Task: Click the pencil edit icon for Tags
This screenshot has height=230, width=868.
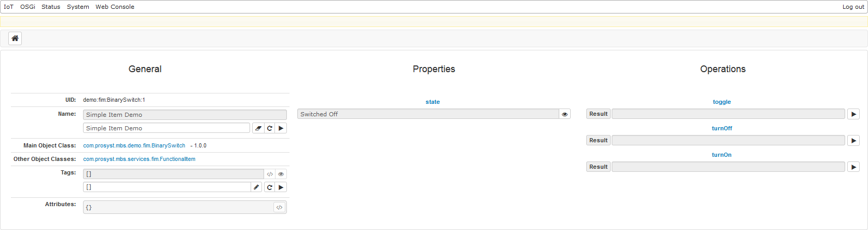Action: (256, 187)
